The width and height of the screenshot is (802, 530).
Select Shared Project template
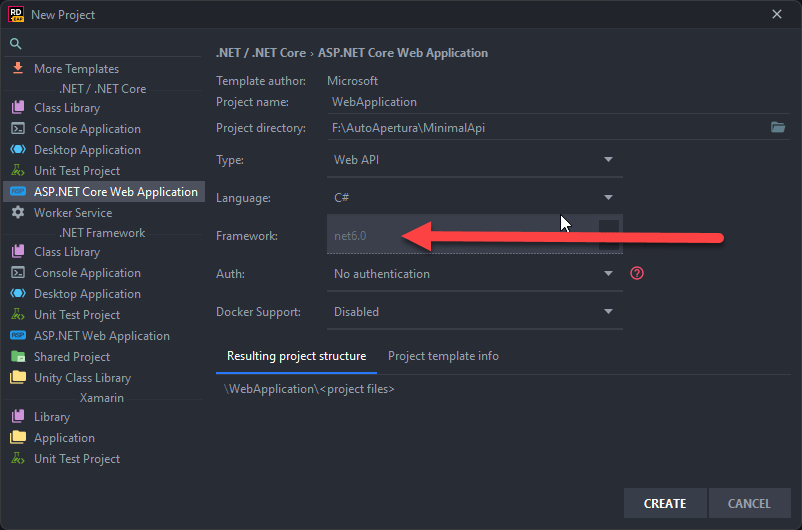coord(104,357)
